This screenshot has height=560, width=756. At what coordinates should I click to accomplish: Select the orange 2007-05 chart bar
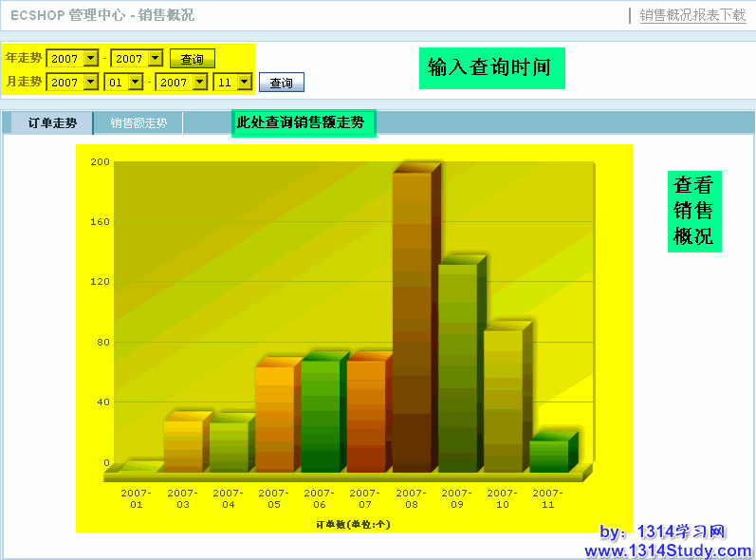pyautogui.click(x=274, y=418)
